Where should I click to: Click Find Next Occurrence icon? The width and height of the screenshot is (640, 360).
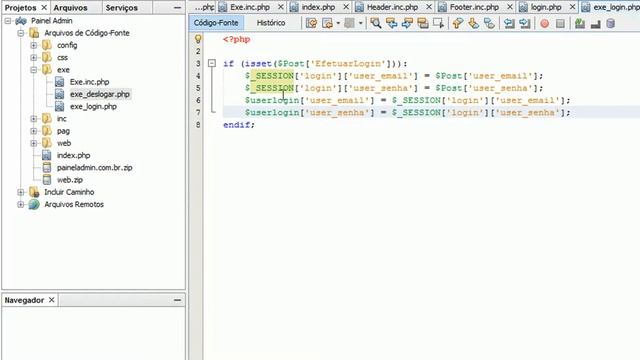click(407, 23)
